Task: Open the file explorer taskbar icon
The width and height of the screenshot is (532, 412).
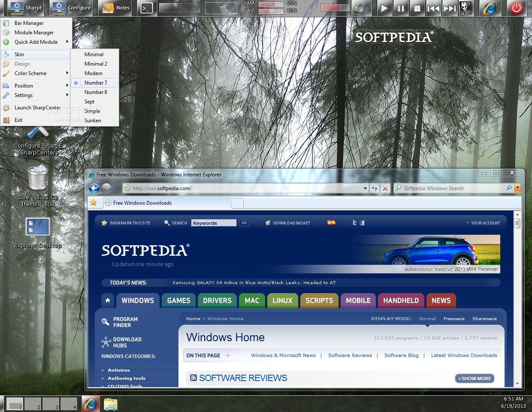Action: pyautogui.click(x=110, y=404)
